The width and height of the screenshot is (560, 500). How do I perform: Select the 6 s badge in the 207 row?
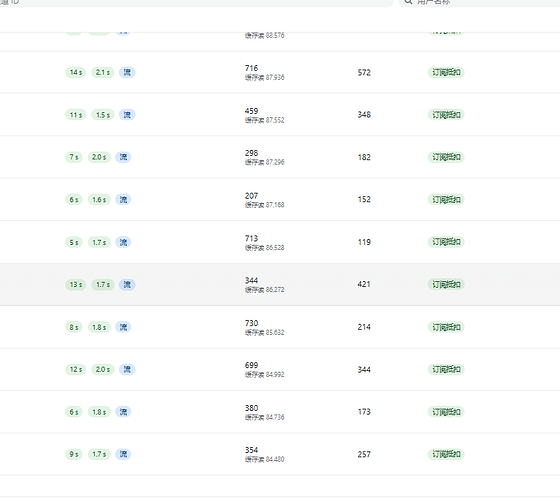(x=74, y=200)
